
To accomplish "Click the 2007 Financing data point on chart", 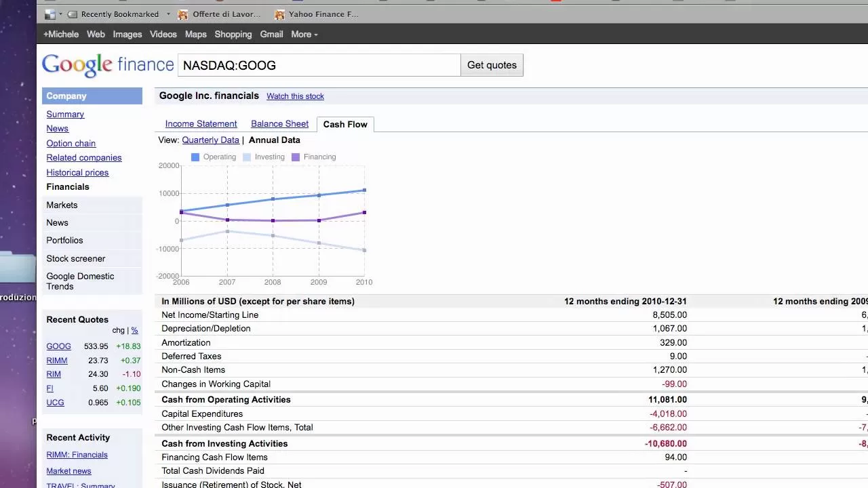I will 227,220.
